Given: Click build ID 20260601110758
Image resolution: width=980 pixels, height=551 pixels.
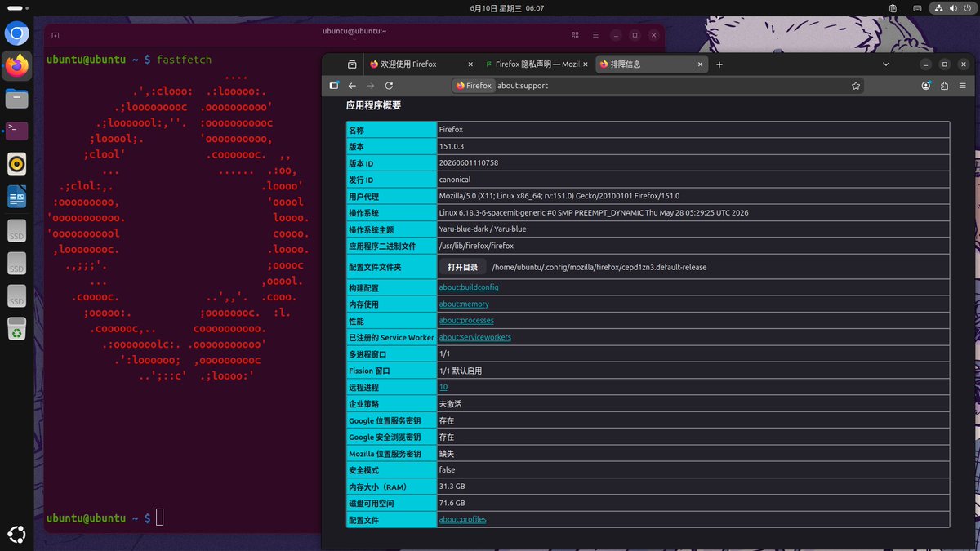Looking at the screenshot, I should pos(469,162).
